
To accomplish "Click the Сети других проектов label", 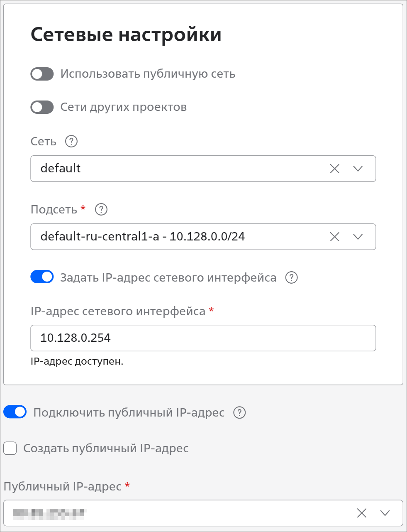I will point(123,107).
